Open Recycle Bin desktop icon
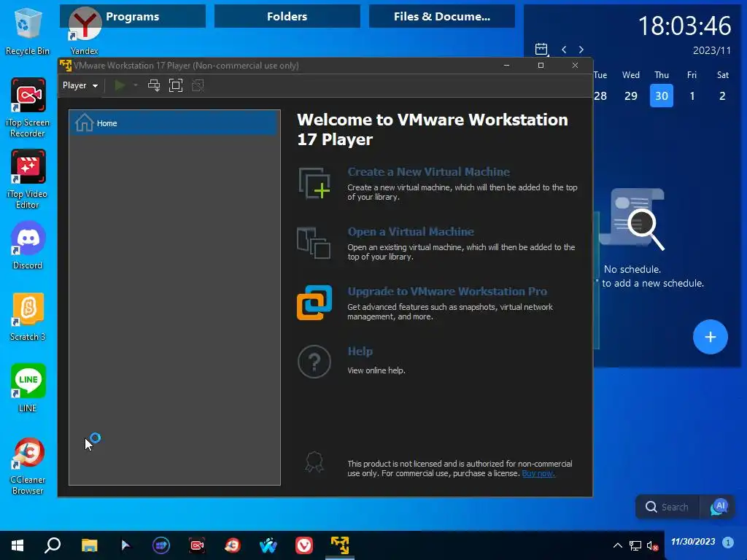The image size is (747, 560). pyautogui.click(x=28, y=31)
